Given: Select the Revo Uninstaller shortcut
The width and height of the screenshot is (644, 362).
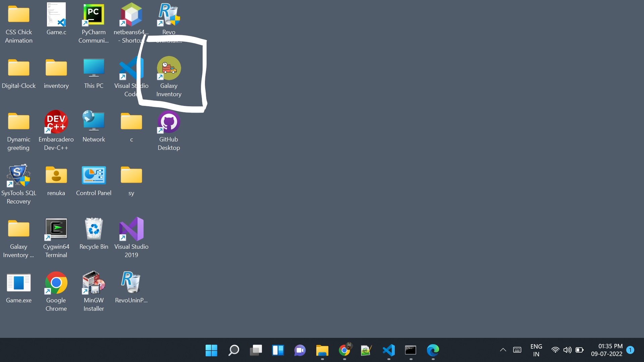Looking at the screenshot, I should 169,23.
